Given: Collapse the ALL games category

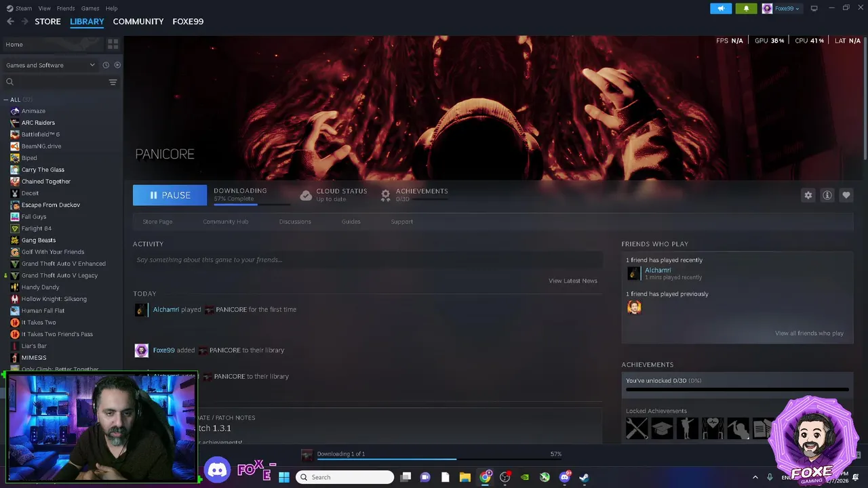Looking at the screenshot, I should 6,100.
